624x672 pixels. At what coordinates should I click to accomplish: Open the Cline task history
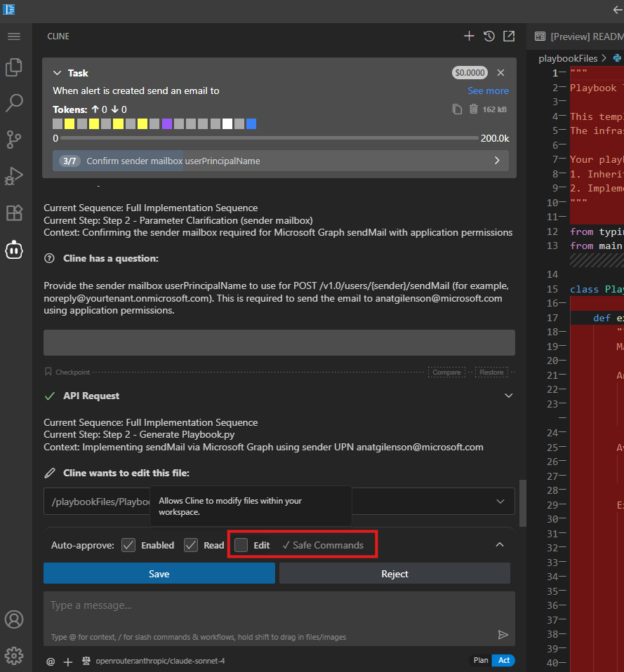pos(489,36)
